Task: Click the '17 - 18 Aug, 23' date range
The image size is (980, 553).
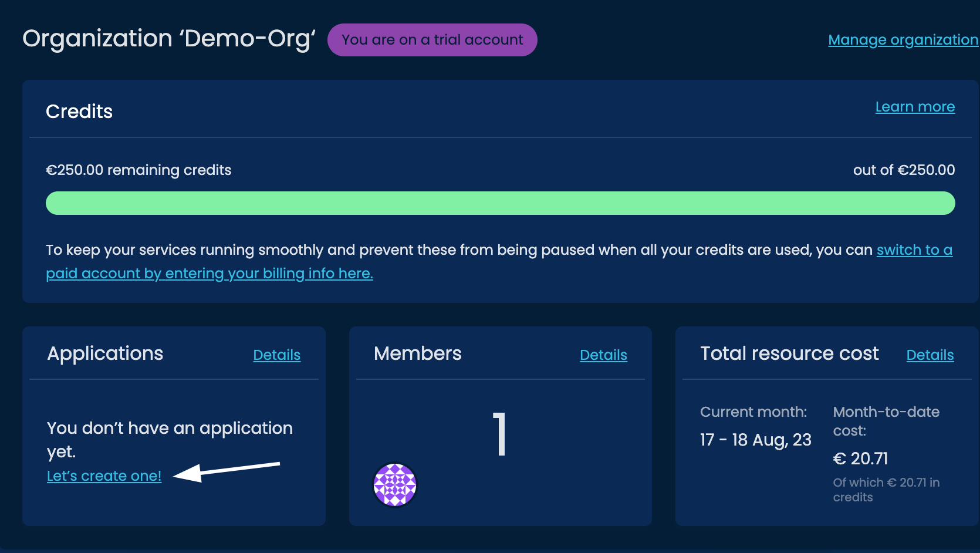Action: (x=756, y=440)
